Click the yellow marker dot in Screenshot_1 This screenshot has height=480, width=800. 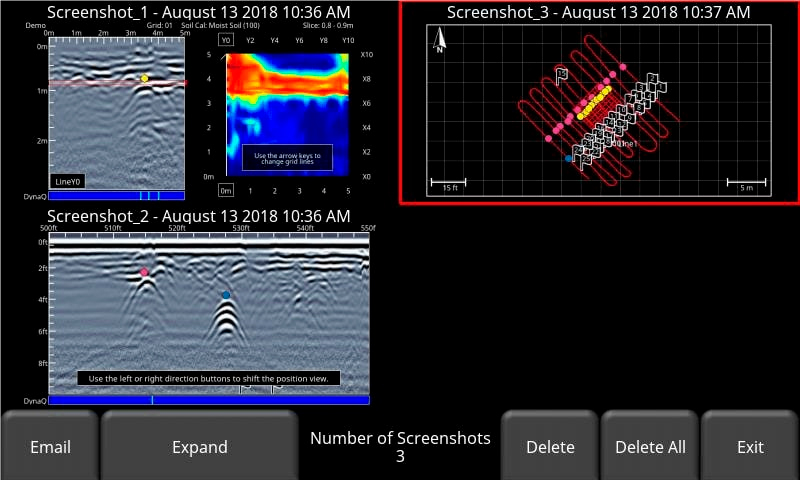pos(144,78)
